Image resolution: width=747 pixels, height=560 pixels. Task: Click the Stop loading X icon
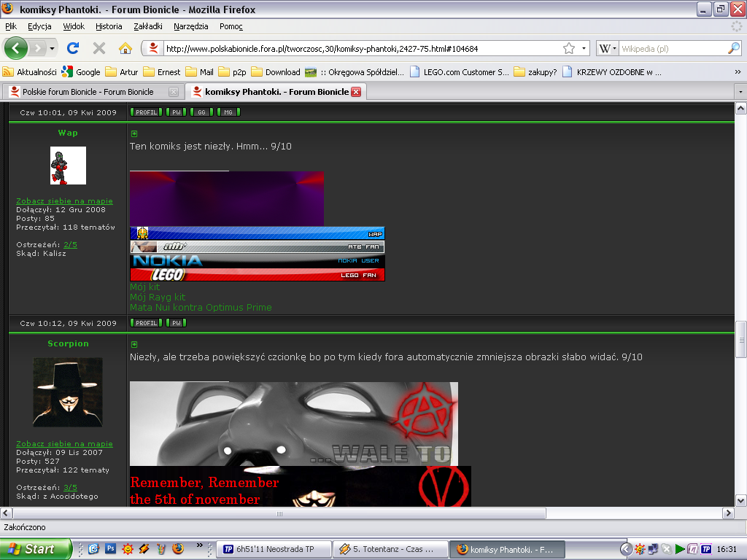[99, 48]
